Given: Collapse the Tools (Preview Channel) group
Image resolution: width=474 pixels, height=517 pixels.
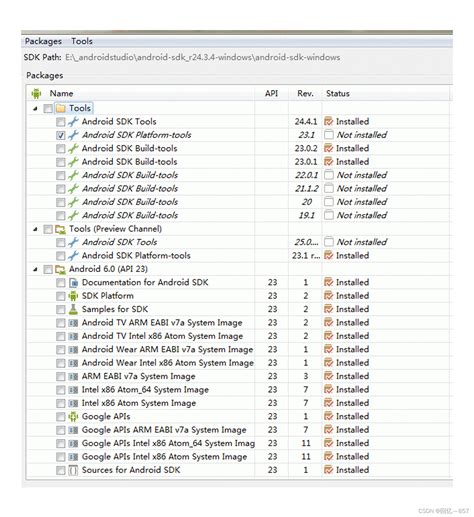Looking at the screenshot, I should pos(35,229).
